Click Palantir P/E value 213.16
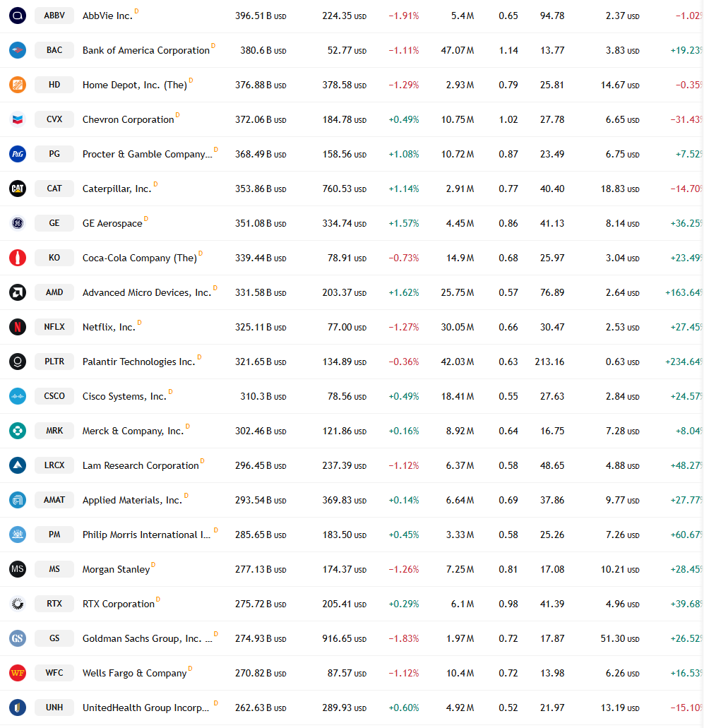The image size is (704, 728). (549, 362)
